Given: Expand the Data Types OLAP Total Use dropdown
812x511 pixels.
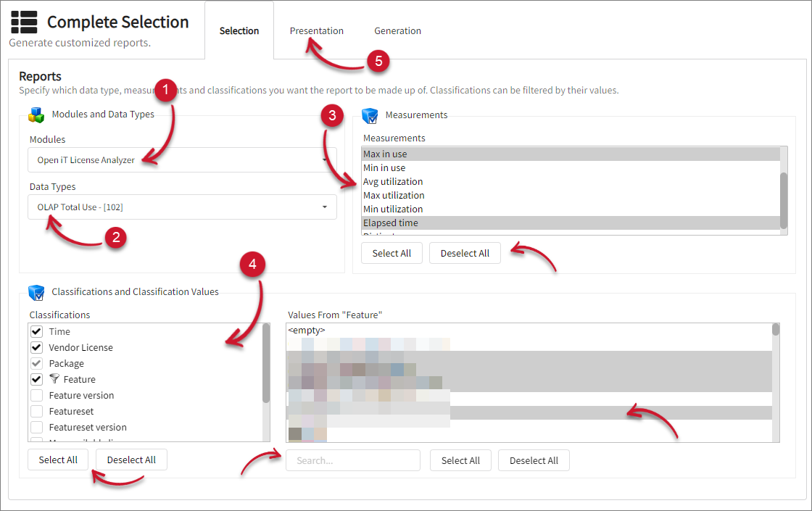Looking at the screenshot, I should coord(183,207).
